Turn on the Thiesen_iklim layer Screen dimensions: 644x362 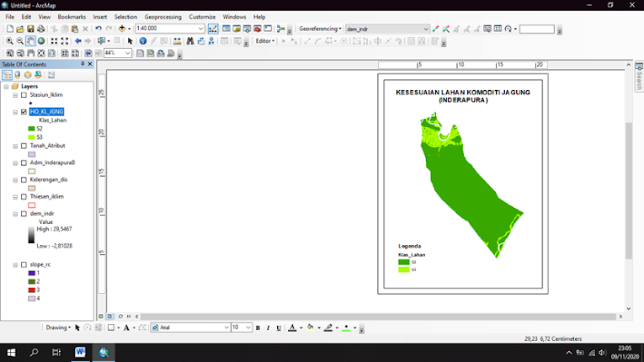24,197
